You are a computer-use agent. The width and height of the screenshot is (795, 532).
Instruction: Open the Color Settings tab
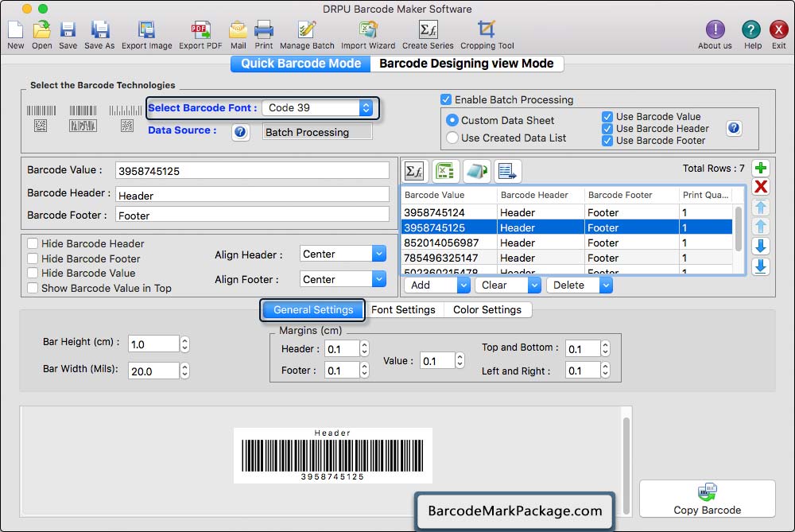pyautogui.click(x=487, y=310)
